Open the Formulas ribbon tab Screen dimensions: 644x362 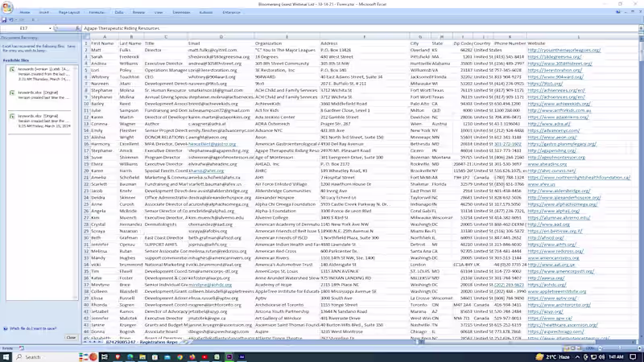pos(97,12)
